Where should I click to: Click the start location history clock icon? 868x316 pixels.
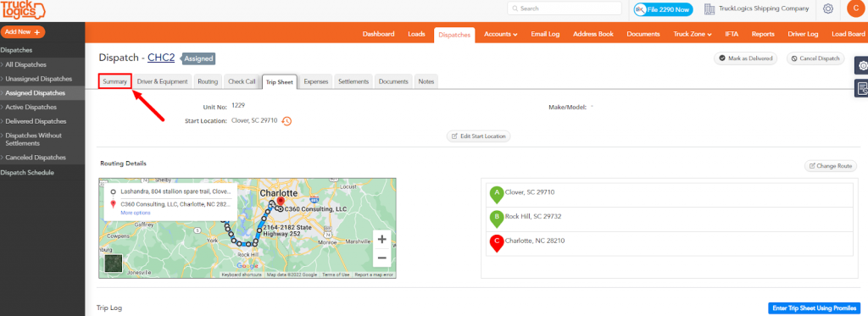pyautogui.click(x=287, y=121)
